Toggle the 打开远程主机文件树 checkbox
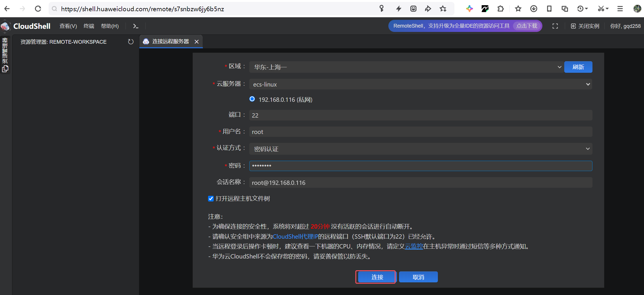 (x=211, y=199)
